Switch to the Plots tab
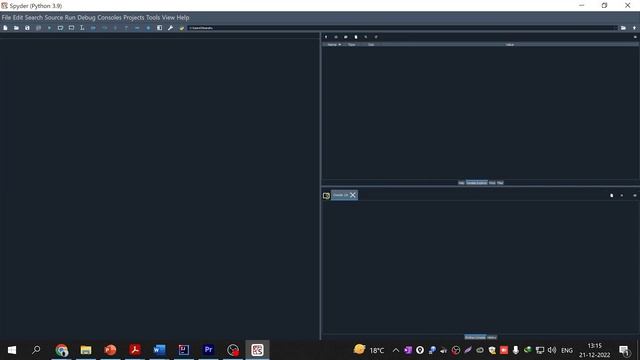The width and height of the screenshot is (640, 360). (492, 183)
